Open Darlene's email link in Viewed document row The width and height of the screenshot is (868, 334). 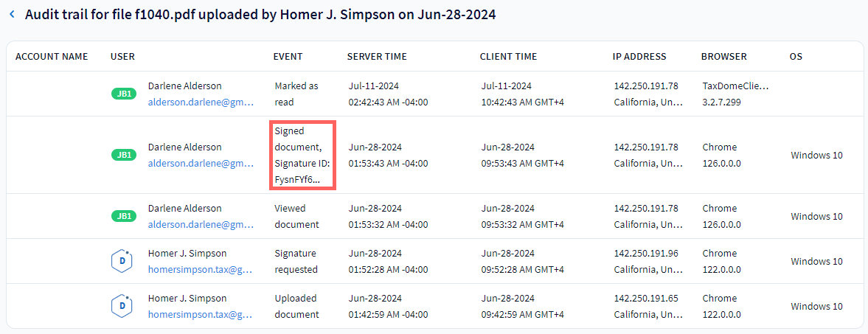pyautogui.click(x=201, y=224)
